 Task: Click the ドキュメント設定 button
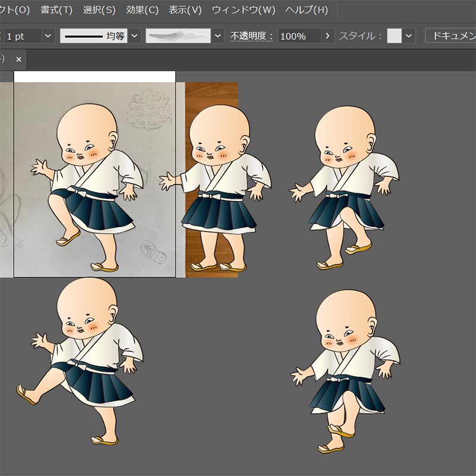tap(451, 36)
